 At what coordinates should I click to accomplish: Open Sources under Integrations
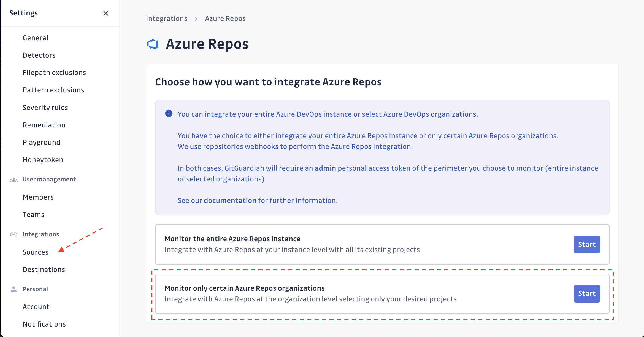click(36, 252)
